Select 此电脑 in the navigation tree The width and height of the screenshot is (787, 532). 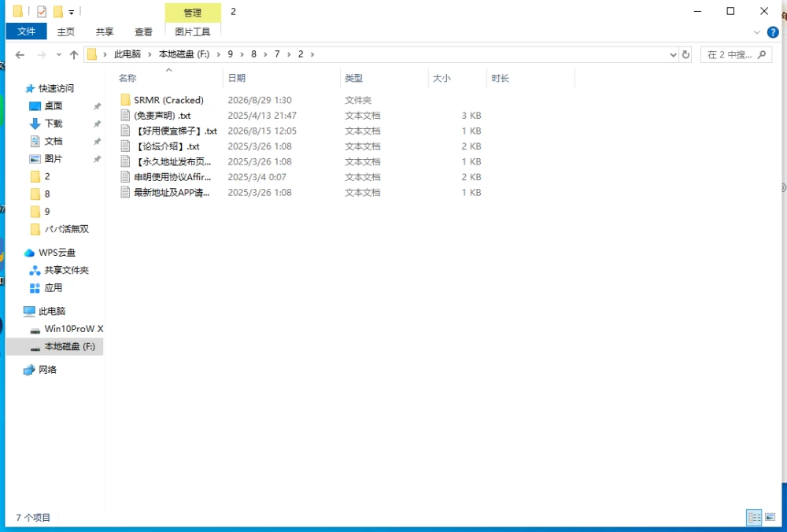click(52, 311)
